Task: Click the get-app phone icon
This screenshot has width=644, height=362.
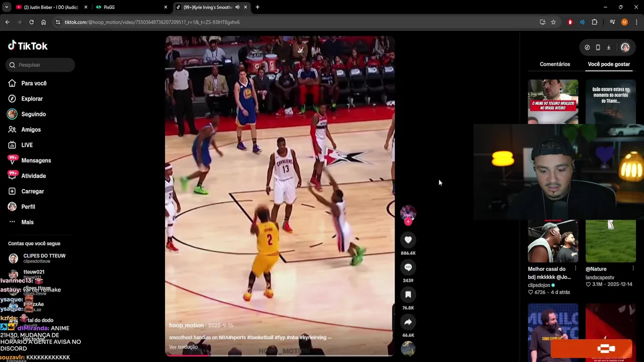Action: click(x=598, y=47)
